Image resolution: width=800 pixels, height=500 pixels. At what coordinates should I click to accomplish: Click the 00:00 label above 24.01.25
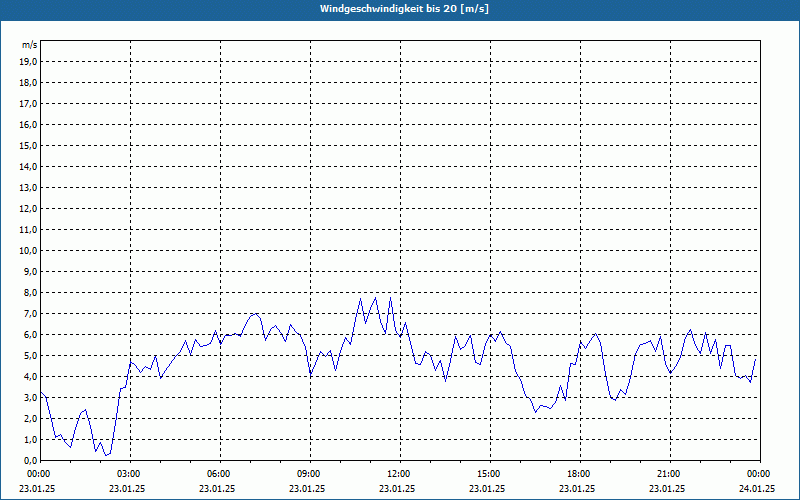(759, 474)
